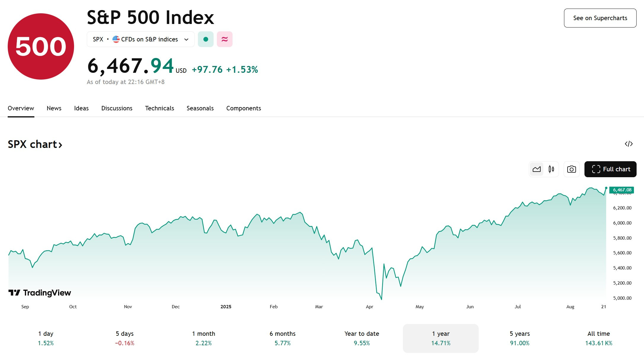This screenshot has height=355, width=644.
Task: Select the 6 months time range
Action: coord(283,338)
